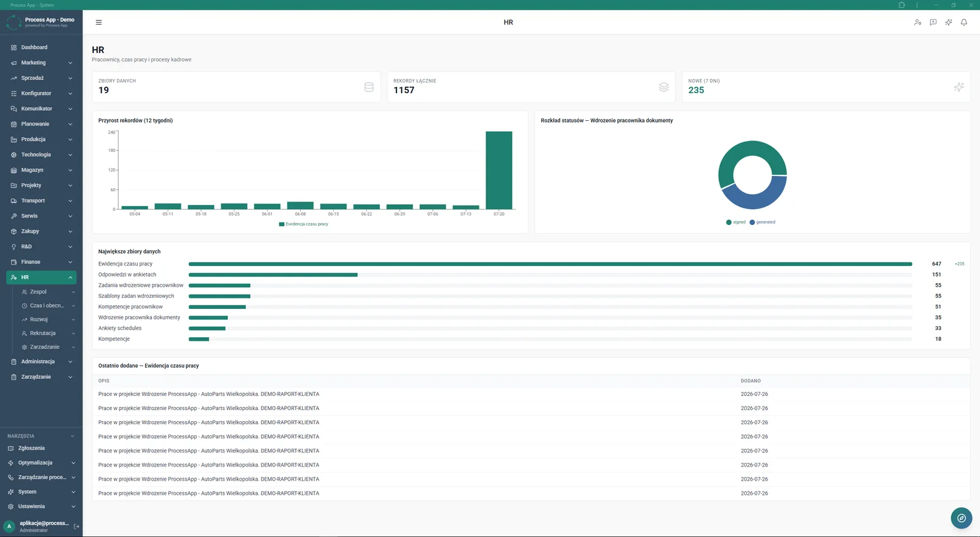Toggle 'Ewidencja czasu pracy' legend in bar chart

click(x=304, y=224)
